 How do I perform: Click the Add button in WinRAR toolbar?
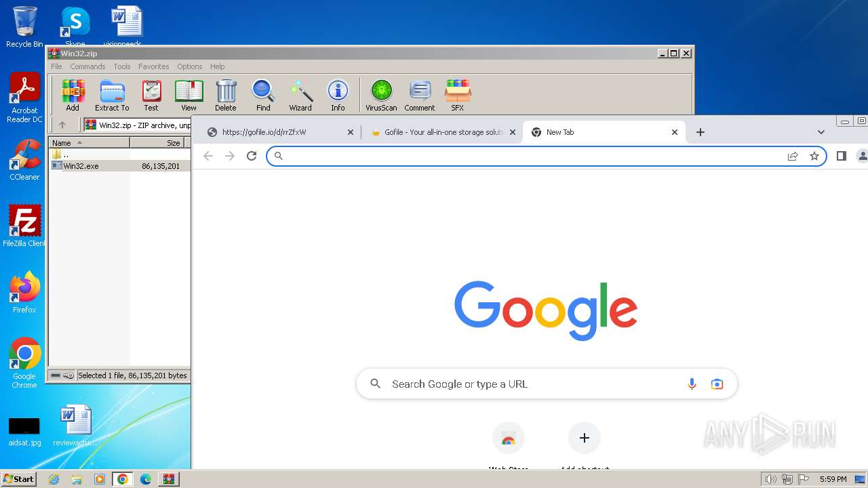(x=73, y=95)
